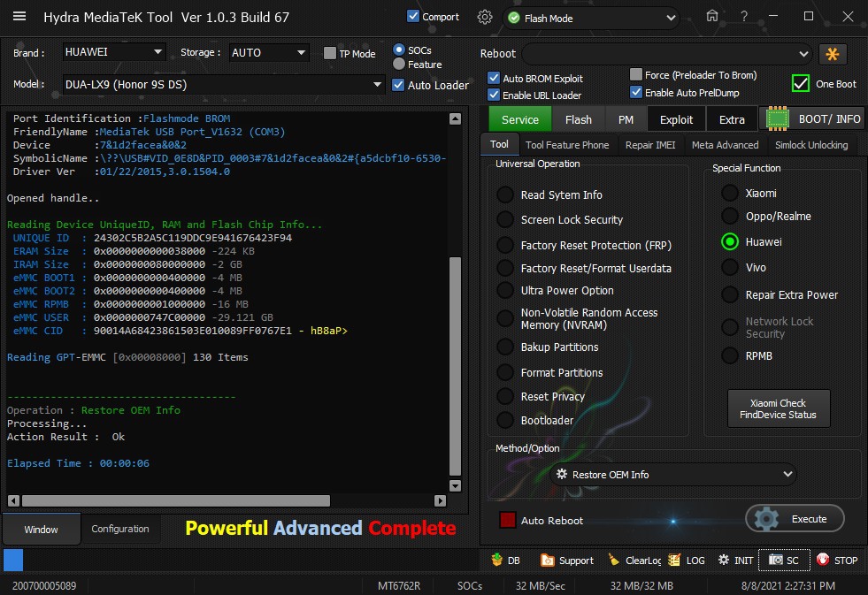Toggle the Comport checkbox
Viewport: 868px width, 595px height.
coord(413,16)
